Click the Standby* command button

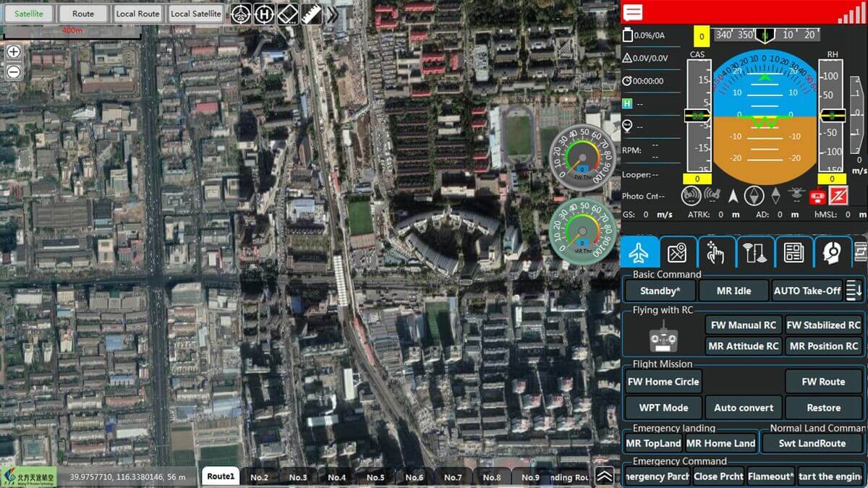[x=660, y=291]
